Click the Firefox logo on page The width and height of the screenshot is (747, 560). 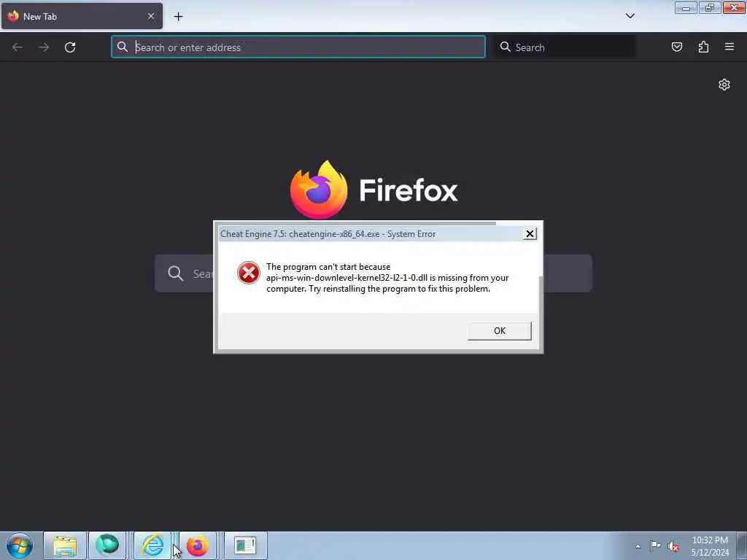point(319,190)
